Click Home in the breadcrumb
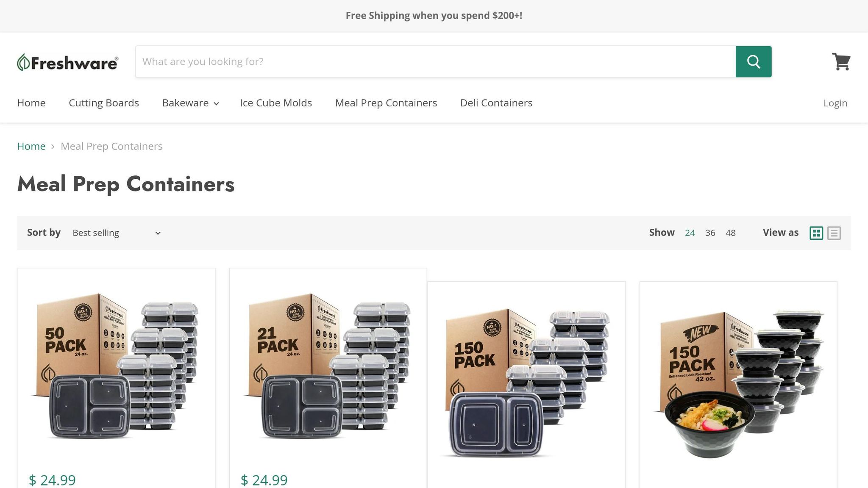This screenshot has height=488, width=868. [x=31, y=146]
